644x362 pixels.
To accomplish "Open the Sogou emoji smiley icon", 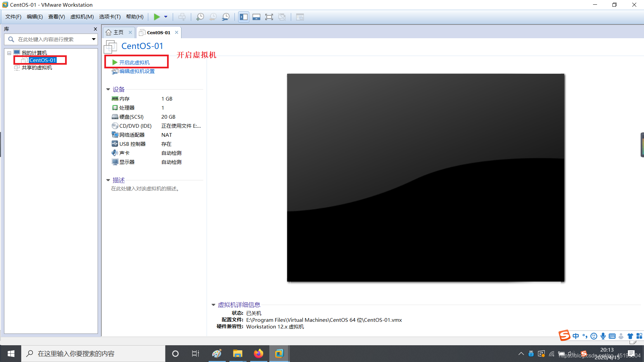I will (x=594, y=336).
